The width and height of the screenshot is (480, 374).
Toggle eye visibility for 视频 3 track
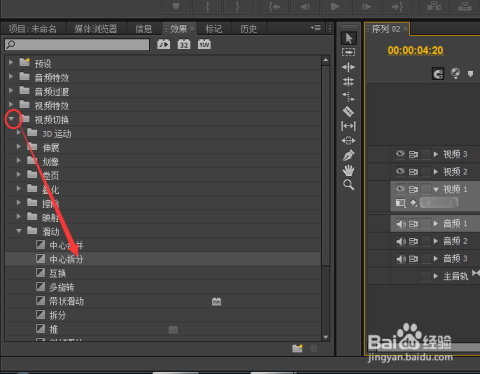pyautogui.click(x=400, y=154)
